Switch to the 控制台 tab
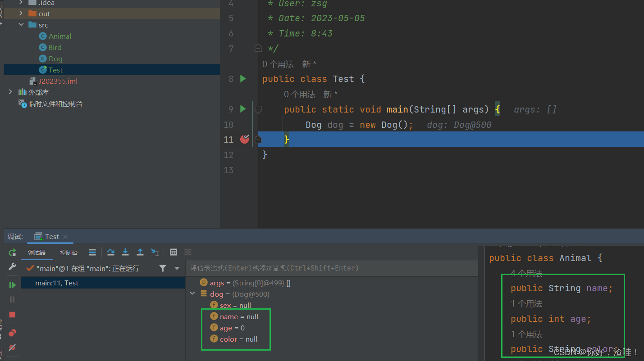Viewport: 644px width, 361px height. (69, 253)
